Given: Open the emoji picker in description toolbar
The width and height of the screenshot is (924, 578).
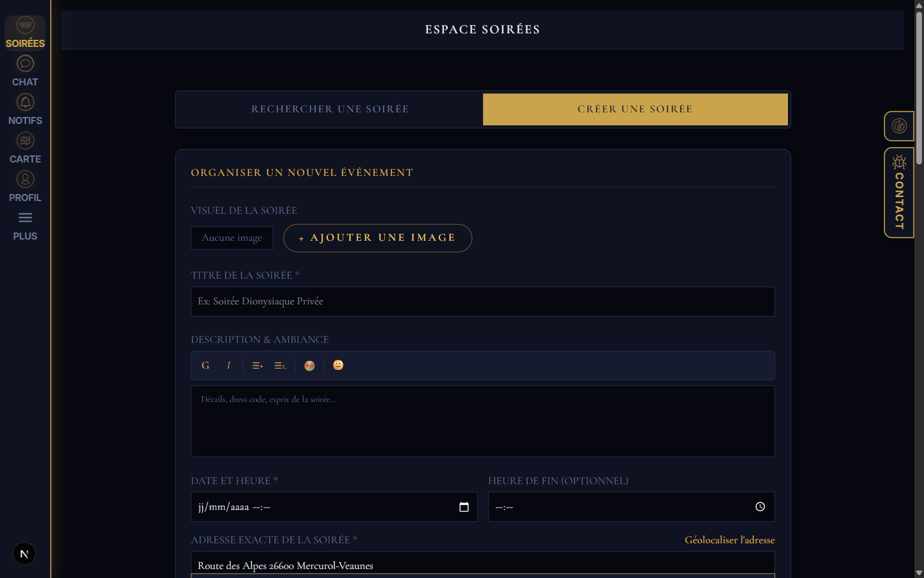Looking at the screenshot, I should click(338, 365).
